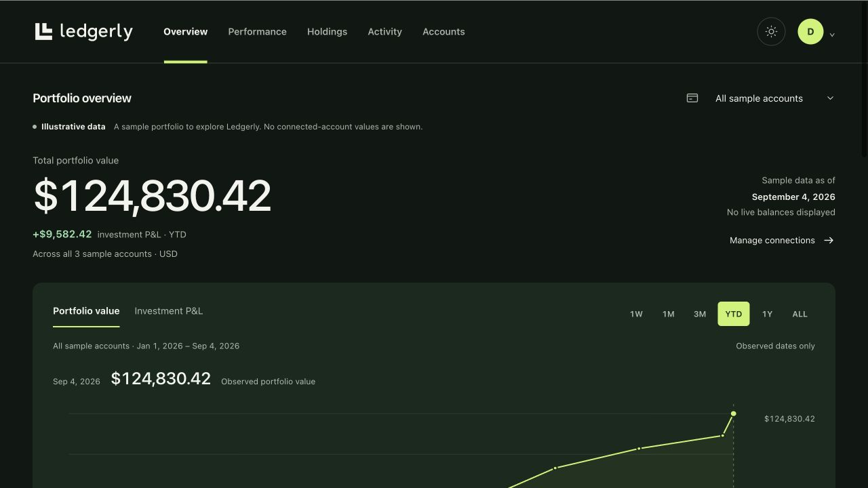Image resolution: width=868 pixels, height=488 pixels.
Task: Click the $124,830.42 total portfolio value
Action: coord(152,196)
